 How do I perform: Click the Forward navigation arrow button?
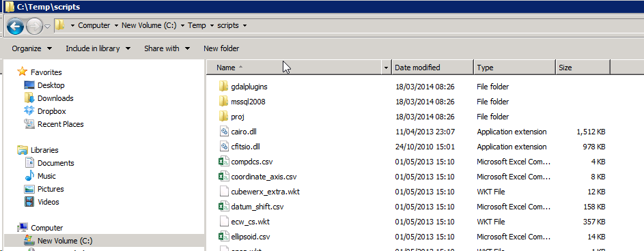coord(34,27)
